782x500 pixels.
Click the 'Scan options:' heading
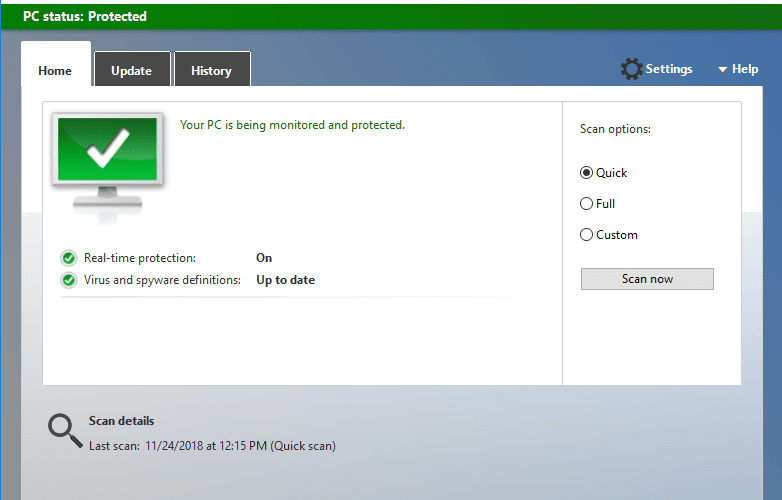pos(615,129)
